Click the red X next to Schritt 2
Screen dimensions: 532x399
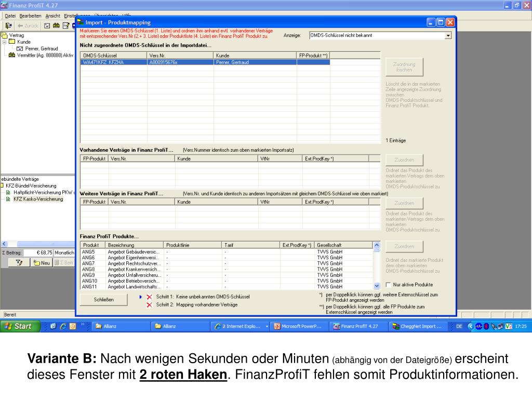coord(149,305)
